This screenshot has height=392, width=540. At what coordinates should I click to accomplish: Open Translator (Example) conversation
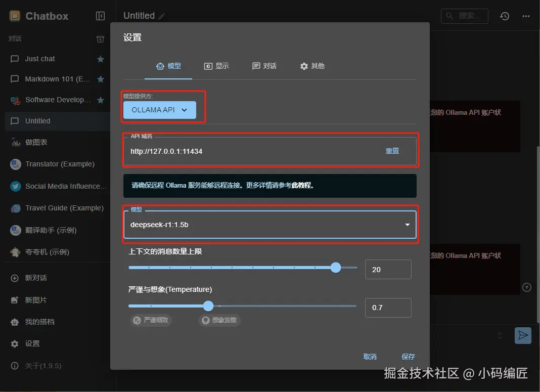58,164
